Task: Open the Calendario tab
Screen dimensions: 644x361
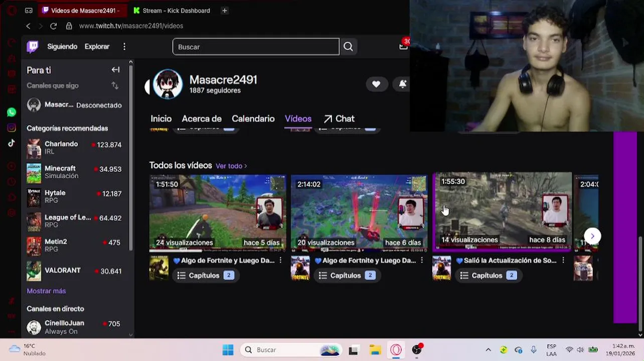Action: (x=253, y=119)
